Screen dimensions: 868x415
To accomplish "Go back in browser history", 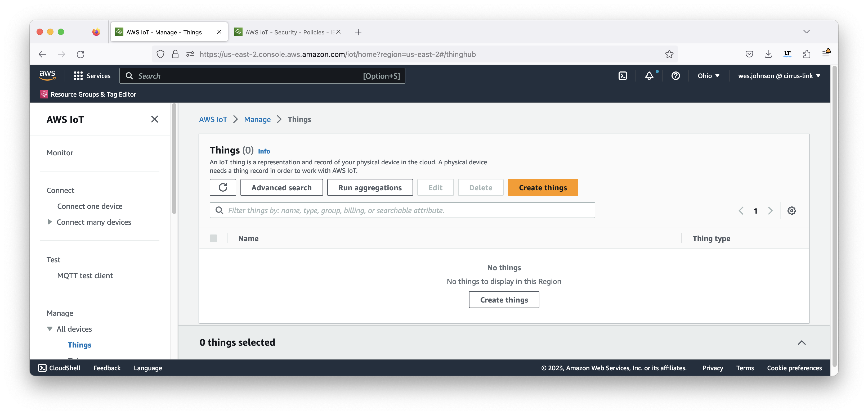I will (x=42, y=54).
